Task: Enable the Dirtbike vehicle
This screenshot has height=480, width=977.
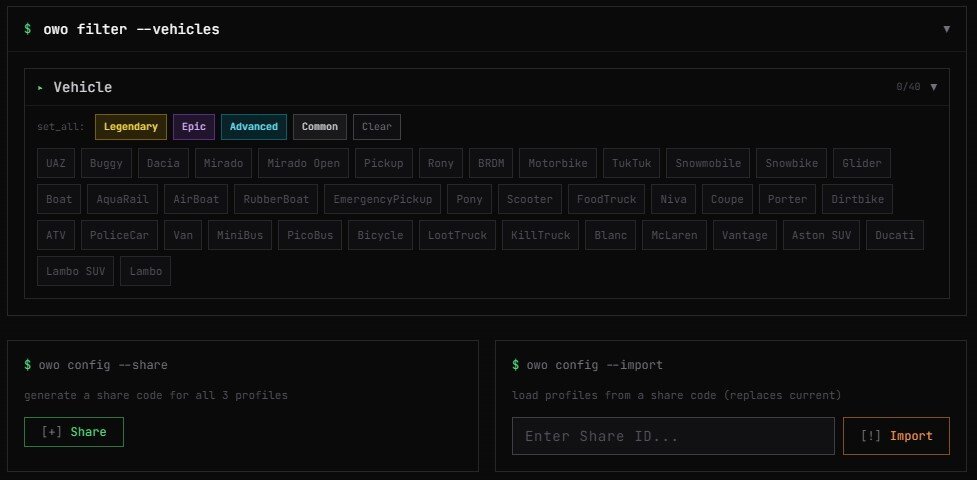Action: click(x=857, y=199)
